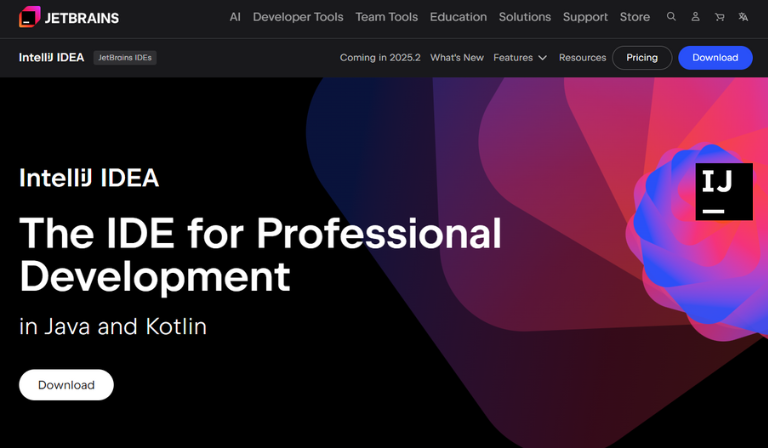Click IntelliJ IDEA product name in subheader

51,58
